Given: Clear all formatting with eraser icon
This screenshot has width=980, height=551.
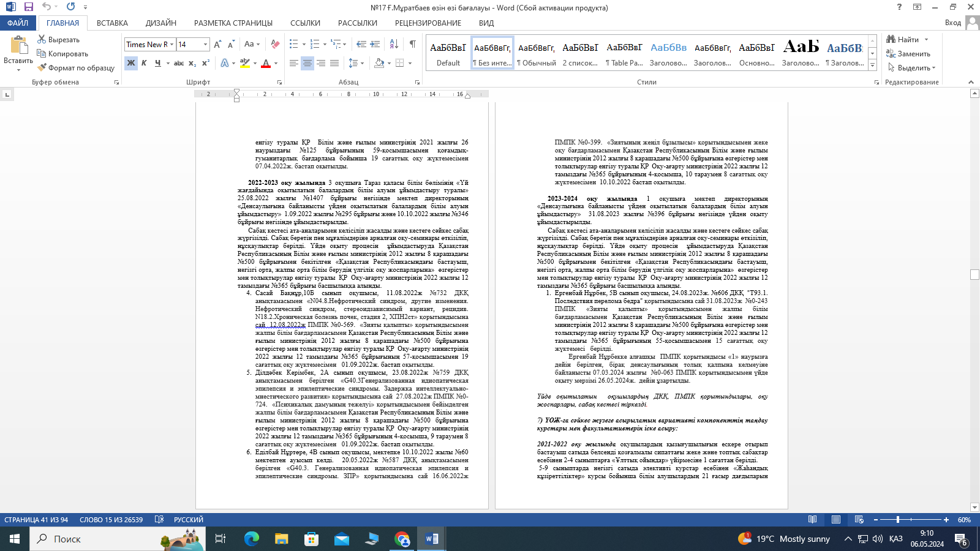Looking at the screenshot, I should tap(275, 44).
